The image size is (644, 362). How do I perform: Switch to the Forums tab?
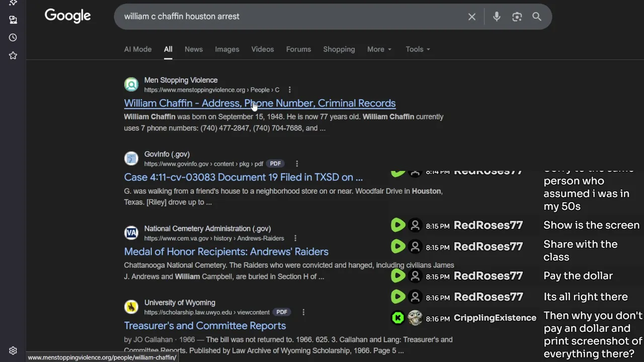[x=298, y=49]
